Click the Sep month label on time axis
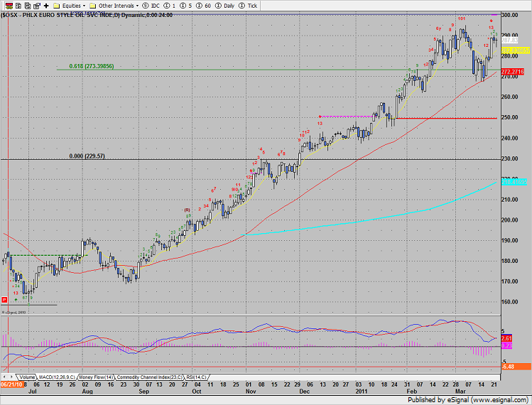The image size is (532, 405). (144, 391)
